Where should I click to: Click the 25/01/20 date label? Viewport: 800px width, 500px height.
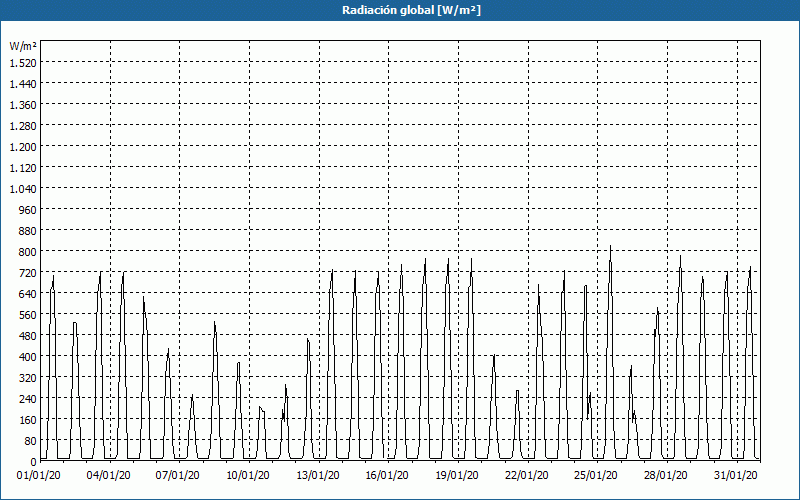595,475
